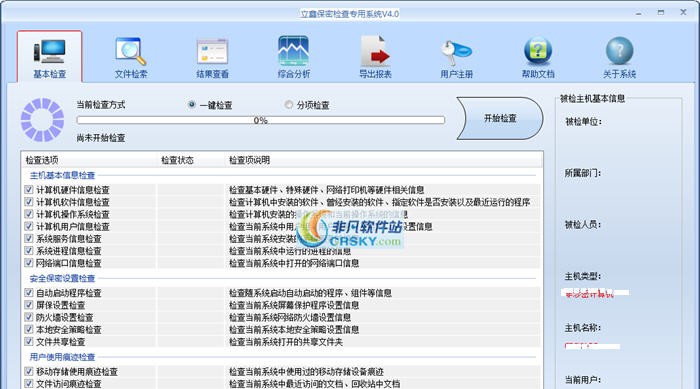This screenshot has height=389, width=700.
Task: Open 关于系统 question mark icon
Action: point(619,51)
